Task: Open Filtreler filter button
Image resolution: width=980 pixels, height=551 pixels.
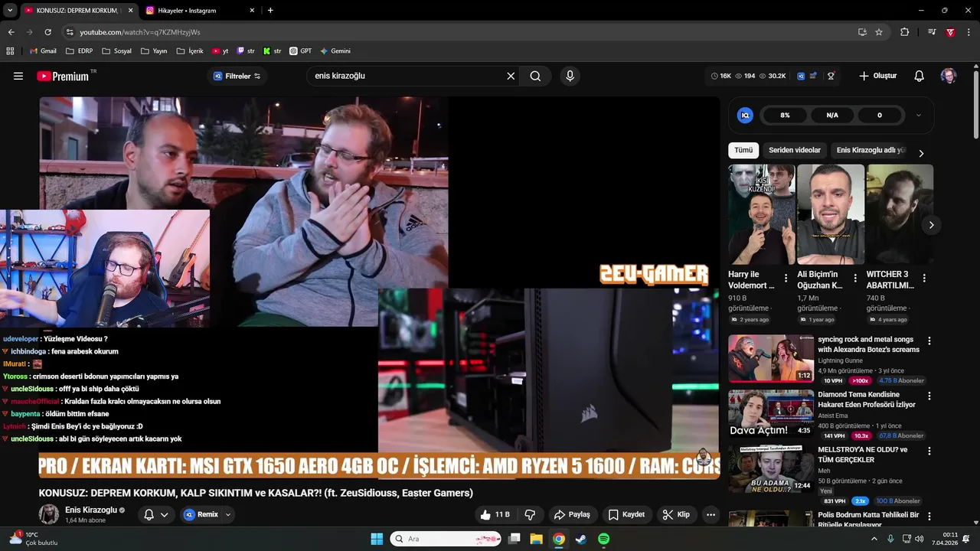Action: click(x=237, y=76)
